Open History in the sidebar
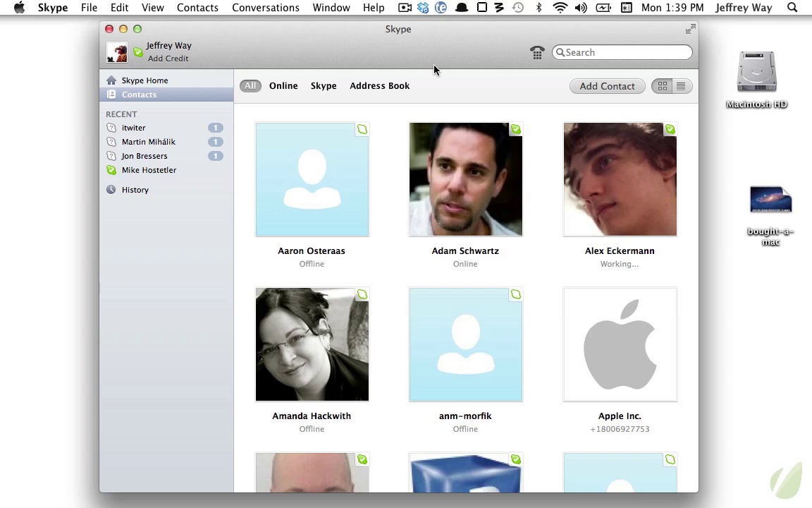 166,190
